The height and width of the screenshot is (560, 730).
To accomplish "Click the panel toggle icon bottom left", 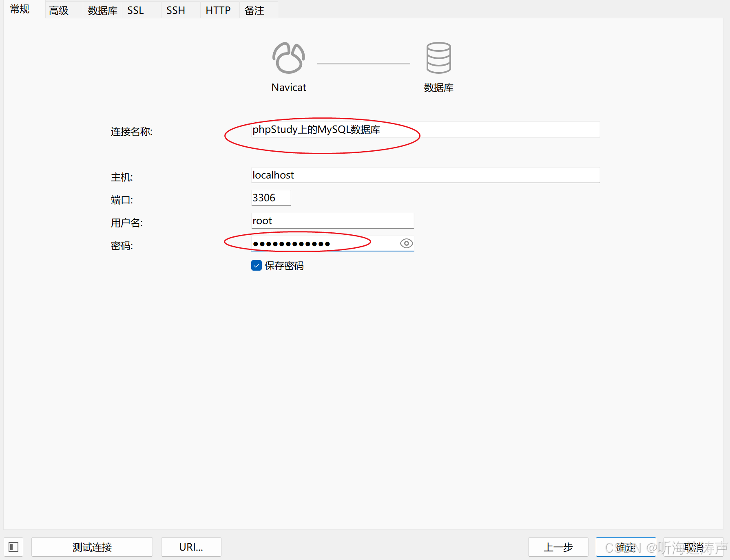I will coord(13,547).
